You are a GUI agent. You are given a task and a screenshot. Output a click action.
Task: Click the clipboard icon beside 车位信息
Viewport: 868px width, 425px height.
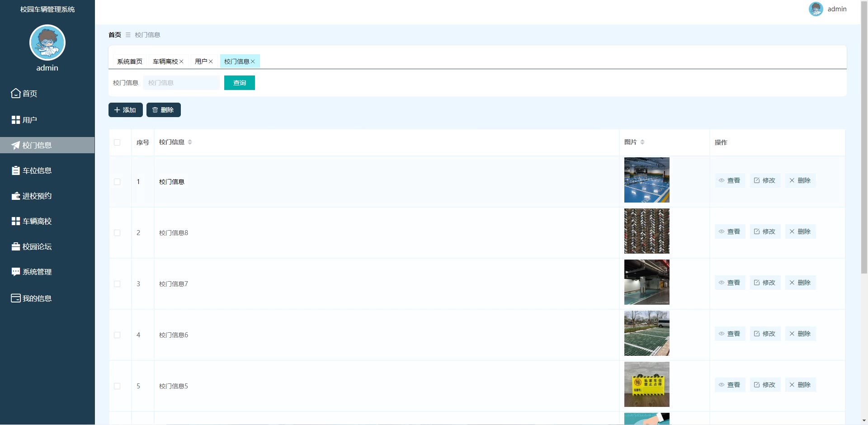(x=16, y=170)
